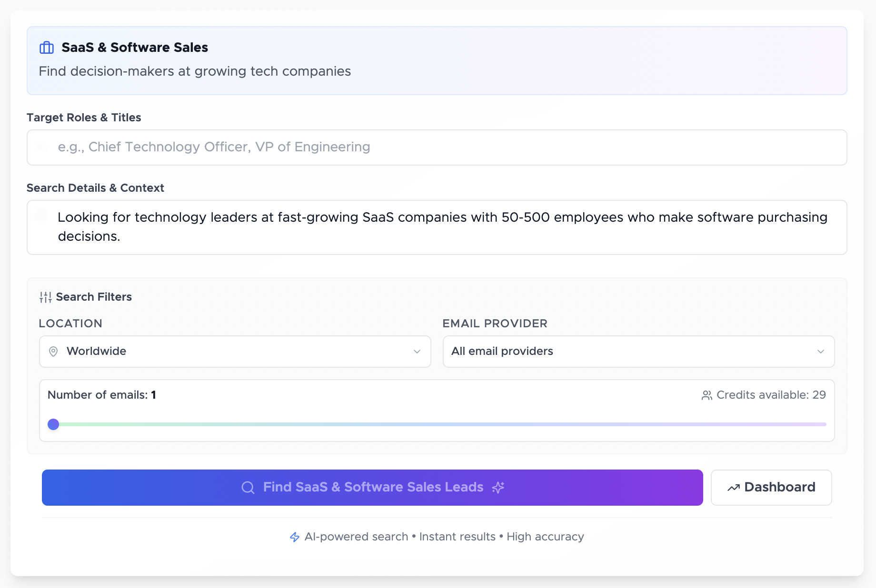This screenshot has width=876, height=588.
Task: Click the map pin icon in Location field
Action: (53, 352)
